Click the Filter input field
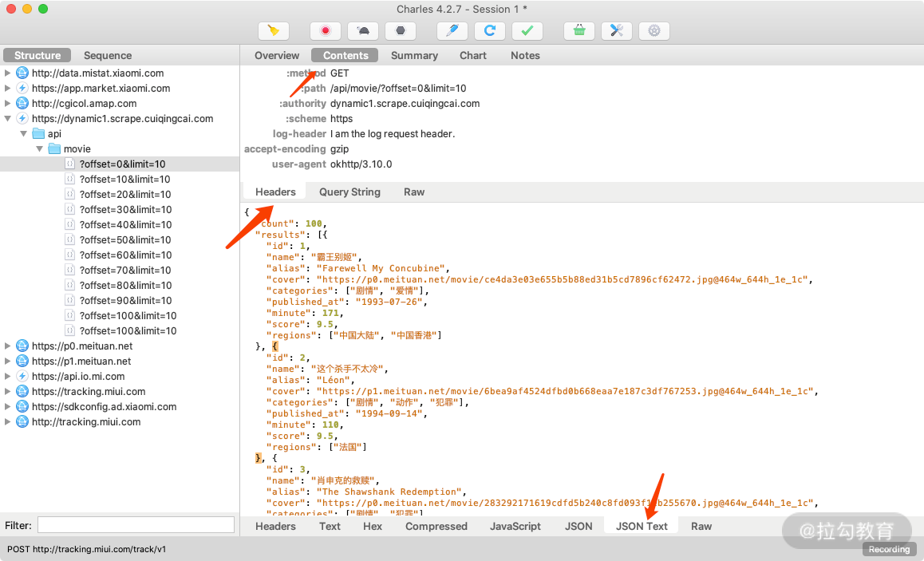 (x=136, y=525)
